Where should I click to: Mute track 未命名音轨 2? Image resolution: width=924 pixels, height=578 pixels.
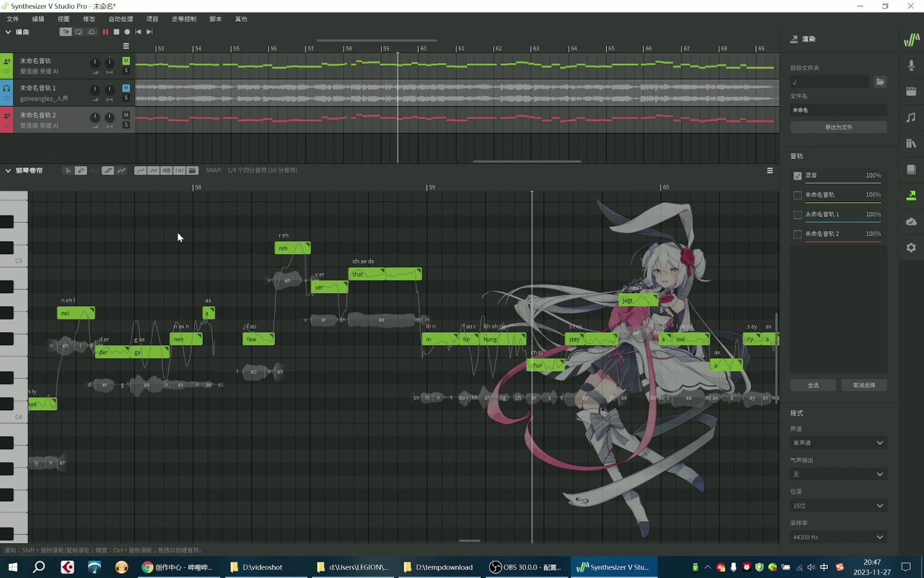[x=126, y=115]
